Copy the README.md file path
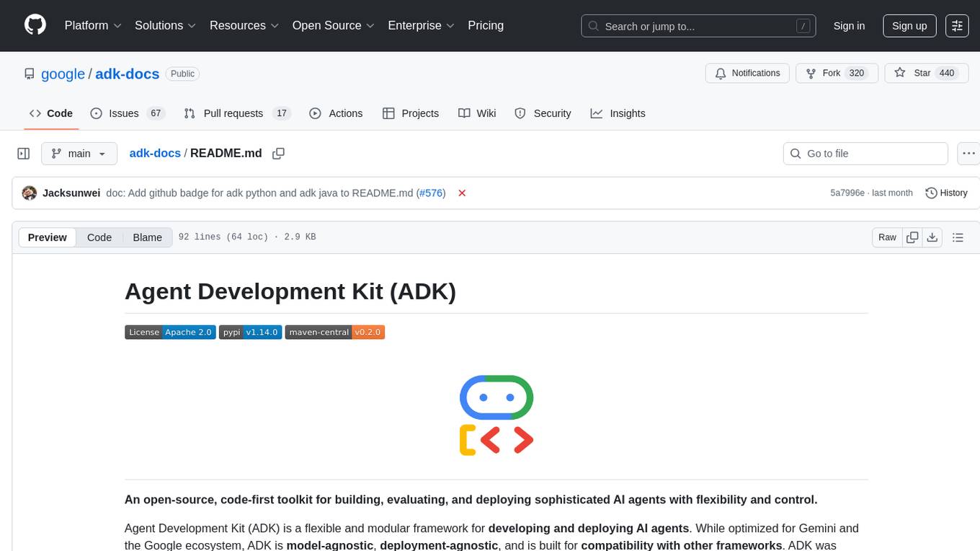 (x=279, y=154)
